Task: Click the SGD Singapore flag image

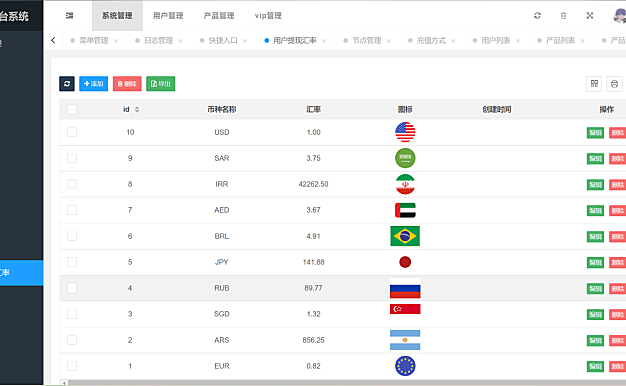Action: click(x=405, y=309)
